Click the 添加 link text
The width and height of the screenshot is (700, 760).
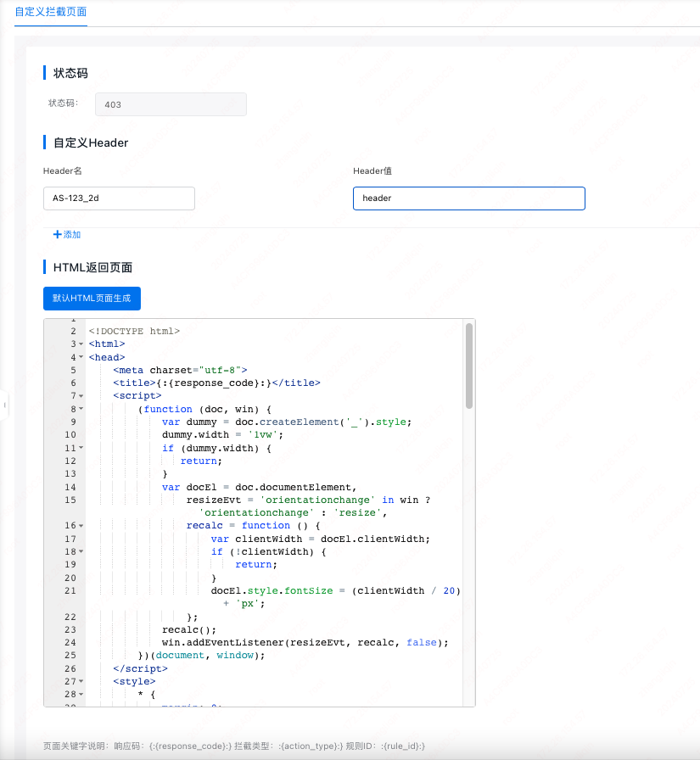(72, 235)
